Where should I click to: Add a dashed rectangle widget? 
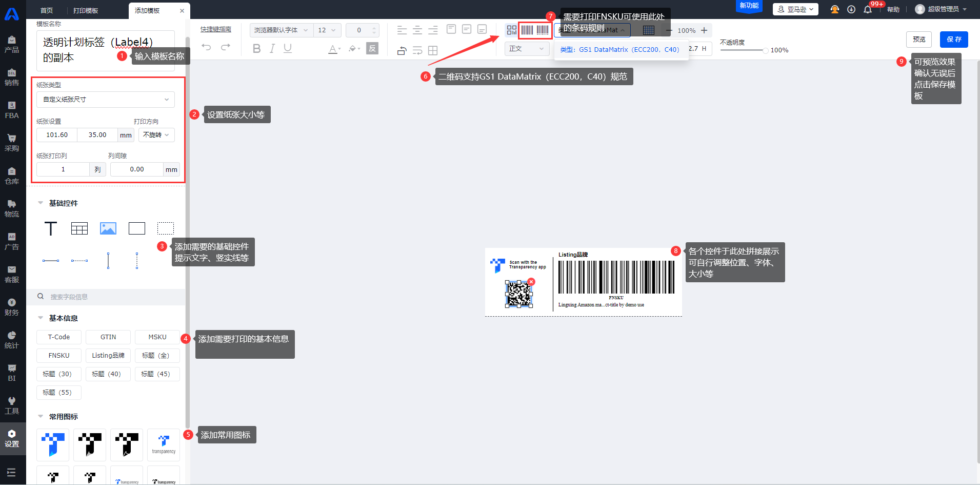[x=166, y=228]
